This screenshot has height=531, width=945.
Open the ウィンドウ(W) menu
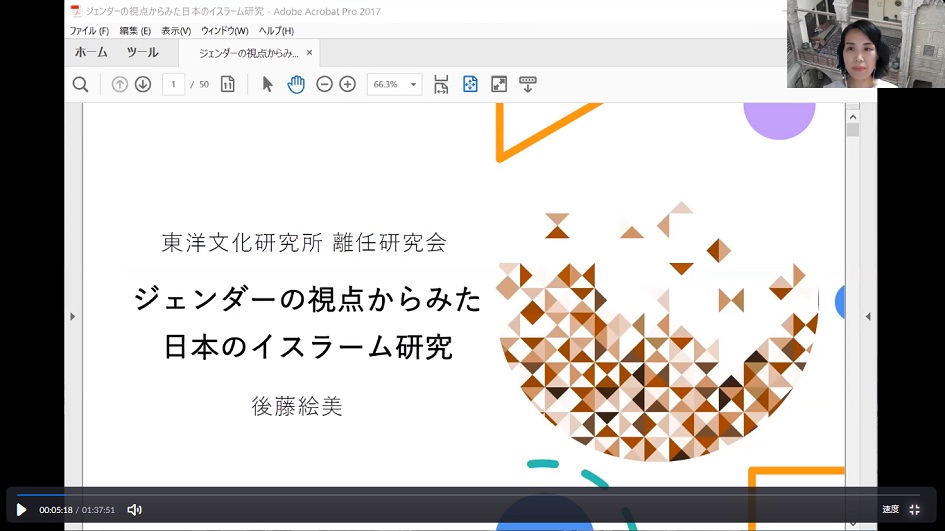click(225, 31)
